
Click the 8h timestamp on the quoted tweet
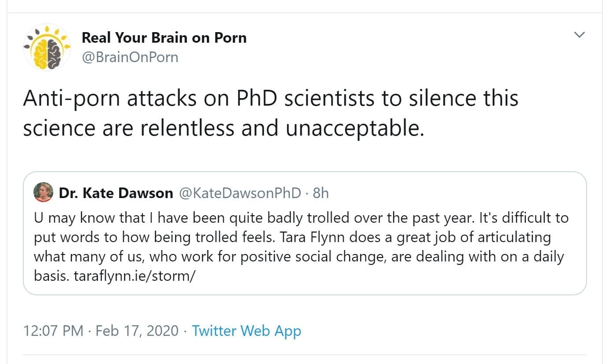pyautogui.click(x=321, y=193)
